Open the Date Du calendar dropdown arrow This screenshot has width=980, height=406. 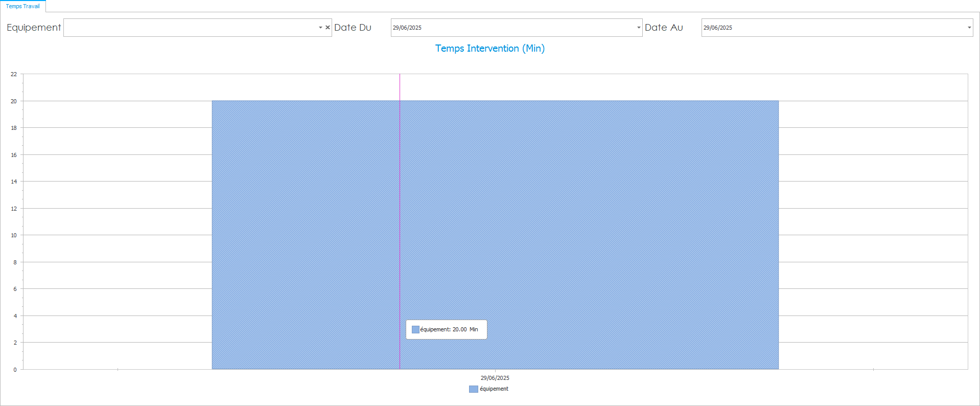pos(638,28)
